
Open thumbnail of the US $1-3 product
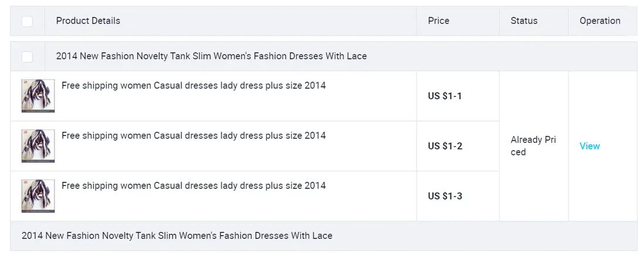point(38,196)
